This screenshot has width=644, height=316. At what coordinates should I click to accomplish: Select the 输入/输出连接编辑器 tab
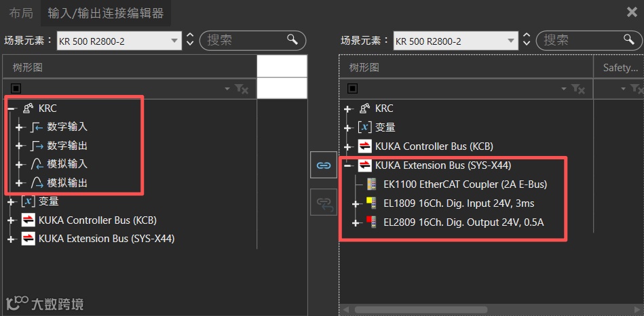pyautogui.click(x=106, y=13)
